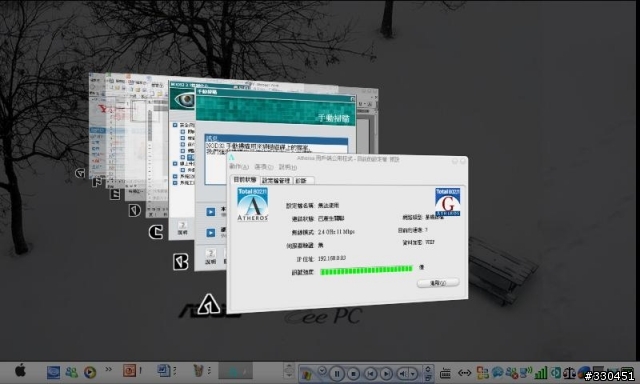This screenshot has height=384, width=640.
Task: Click 說明 help button in manual scan dialog
Action: (210, 257)
